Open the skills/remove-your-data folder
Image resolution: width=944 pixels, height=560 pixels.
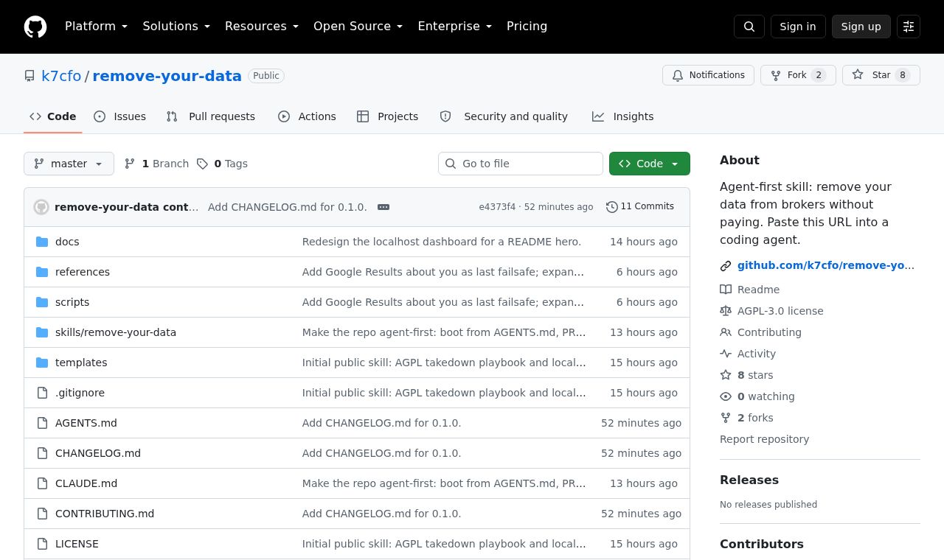116,332
